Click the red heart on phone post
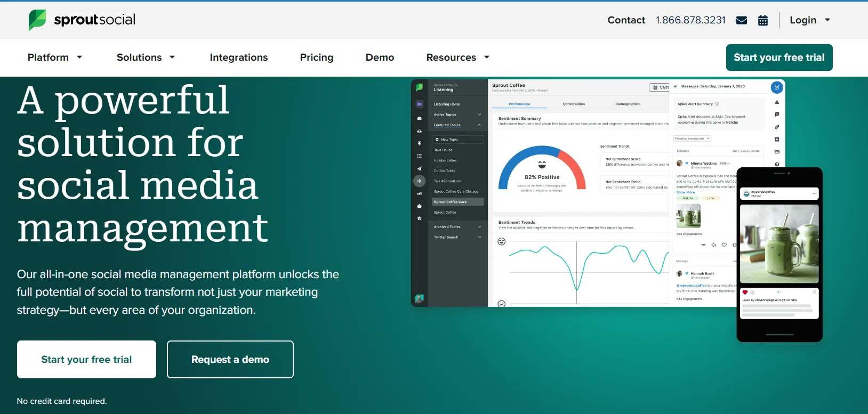The width and height of the screenshot is (868, 414). 745,293
